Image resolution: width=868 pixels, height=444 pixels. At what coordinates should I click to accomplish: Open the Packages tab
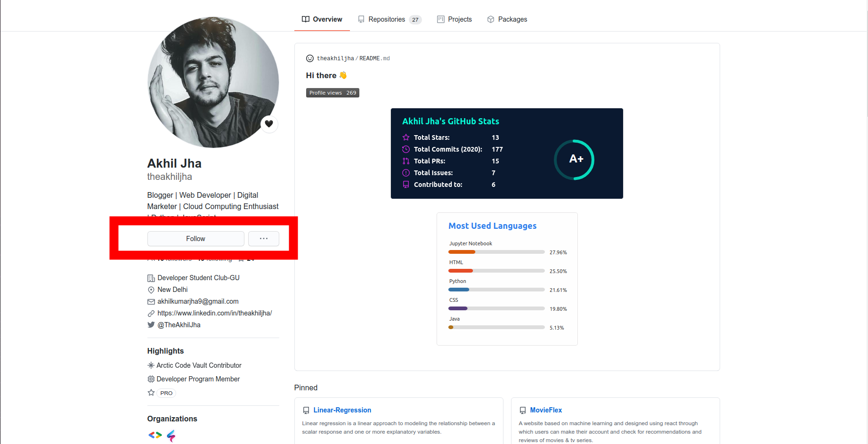[507, 19]
